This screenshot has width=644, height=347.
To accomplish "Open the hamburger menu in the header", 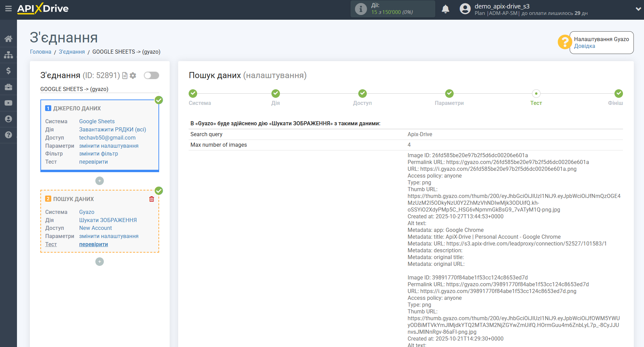I will (8, 8).
